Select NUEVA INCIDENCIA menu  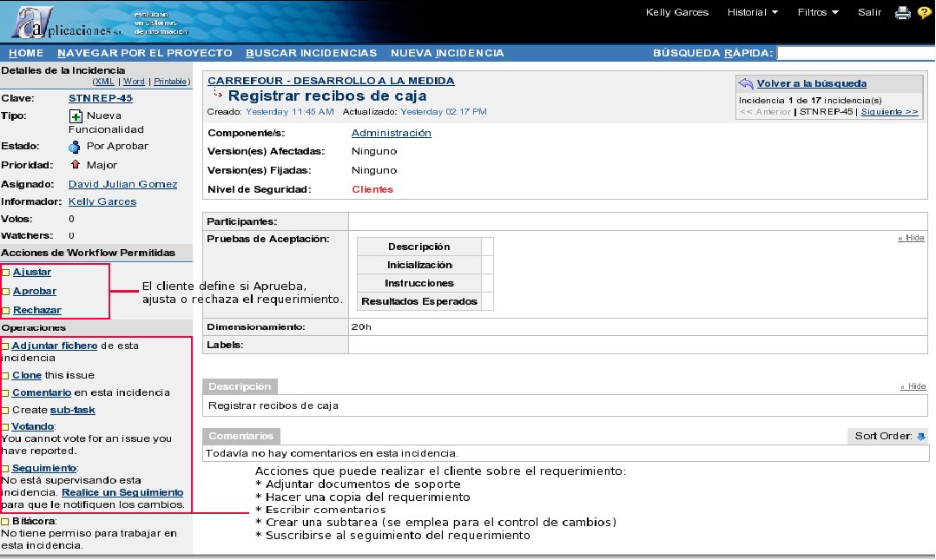pyautogui.click(x=447, y=53)
